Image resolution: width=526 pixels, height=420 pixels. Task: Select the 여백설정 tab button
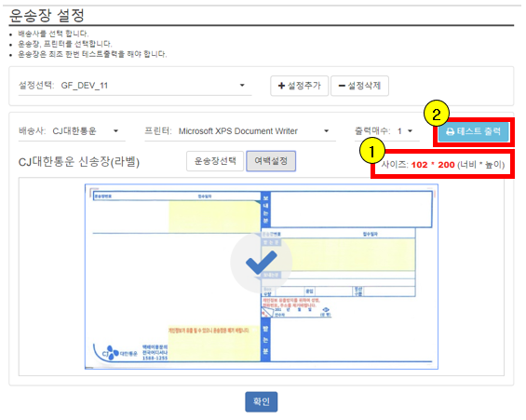(271, 161)
